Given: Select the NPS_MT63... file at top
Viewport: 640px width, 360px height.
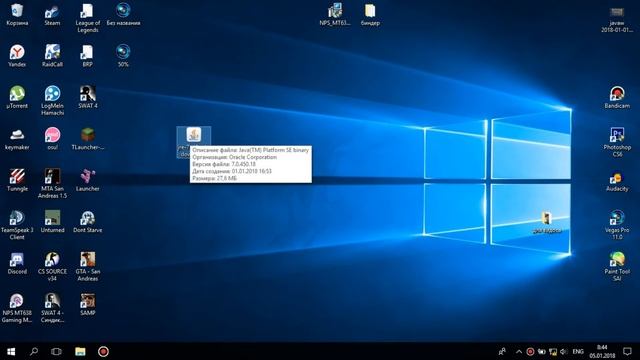Looking at the screenshot, I should coord(335,15).
